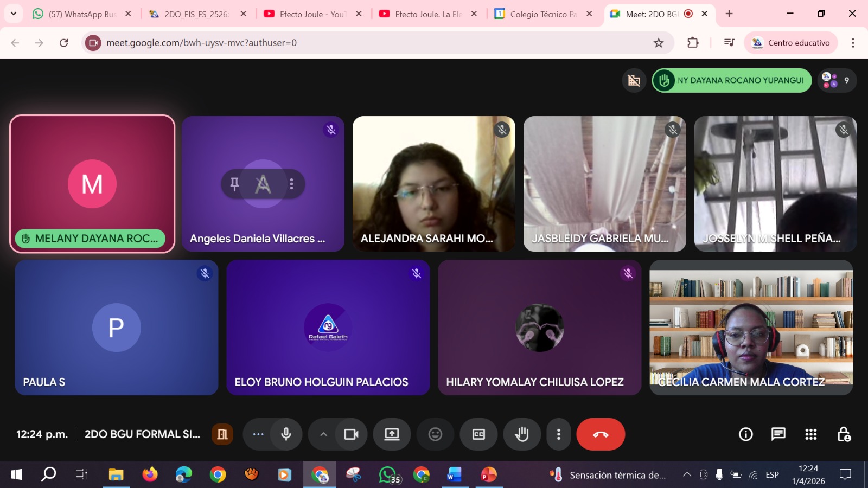Screen dimensions: 868x488
Task: Open meeting details info icon
Action: pos(746,434)
